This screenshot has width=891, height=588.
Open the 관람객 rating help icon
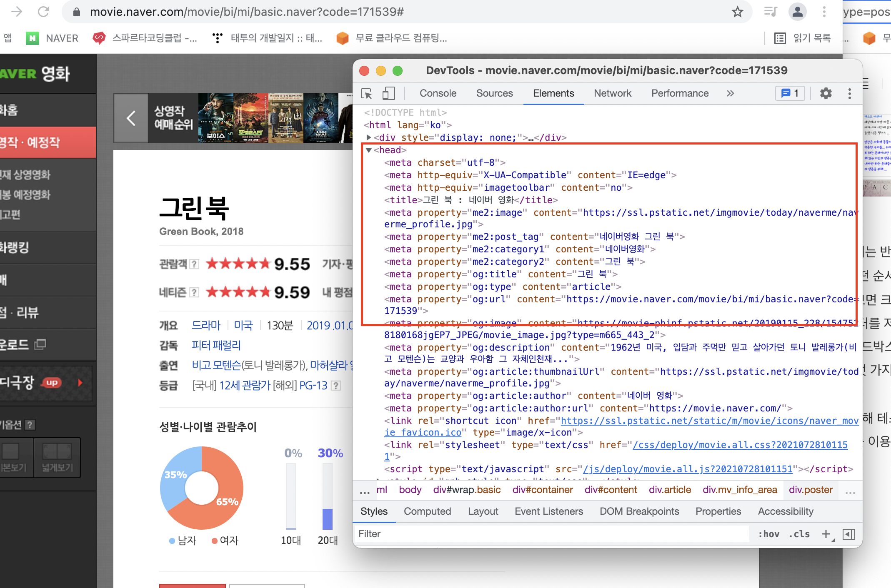pyautogui.click(x=194, y=264)
